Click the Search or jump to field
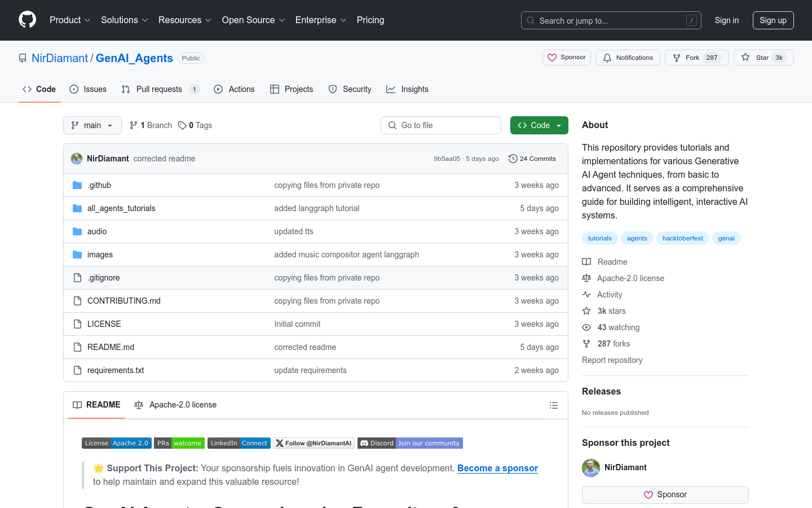The height and width of the screenshot is (508, 812). pyautogui.click(x=611, y=20)
